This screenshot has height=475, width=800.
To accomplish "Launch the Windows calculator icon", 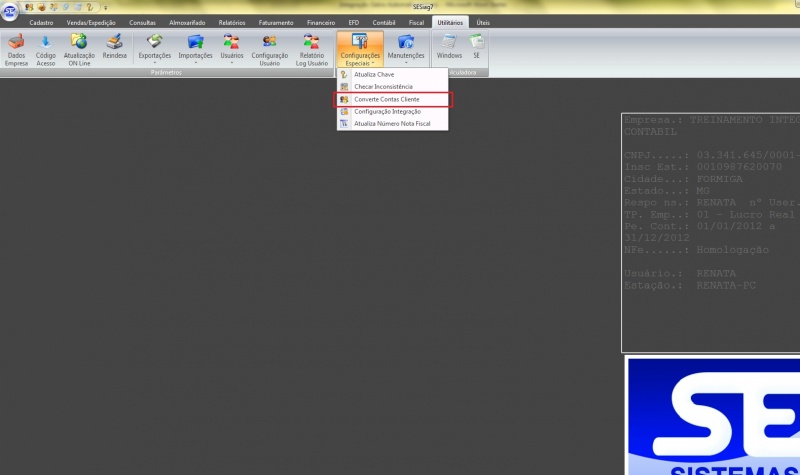I will coord(449,47).
